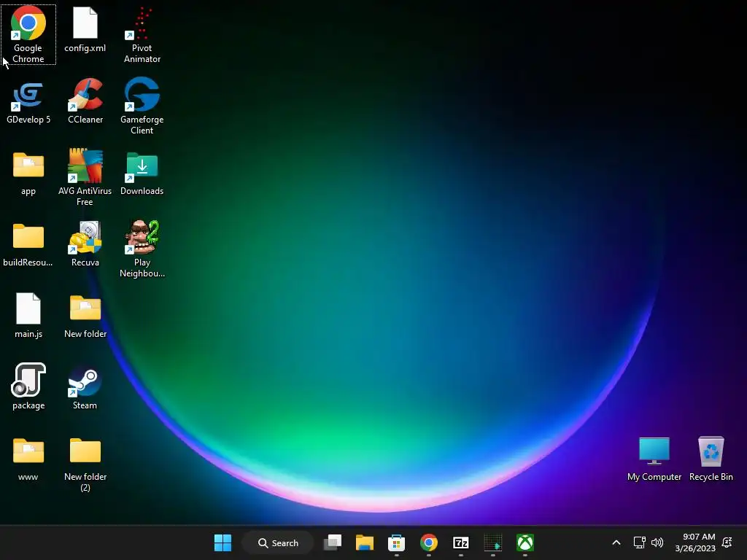Select the Play Neighbou... game shortcut
This screenshot has height=560, width=747.
pyautogui.click(x=142, y=249)
